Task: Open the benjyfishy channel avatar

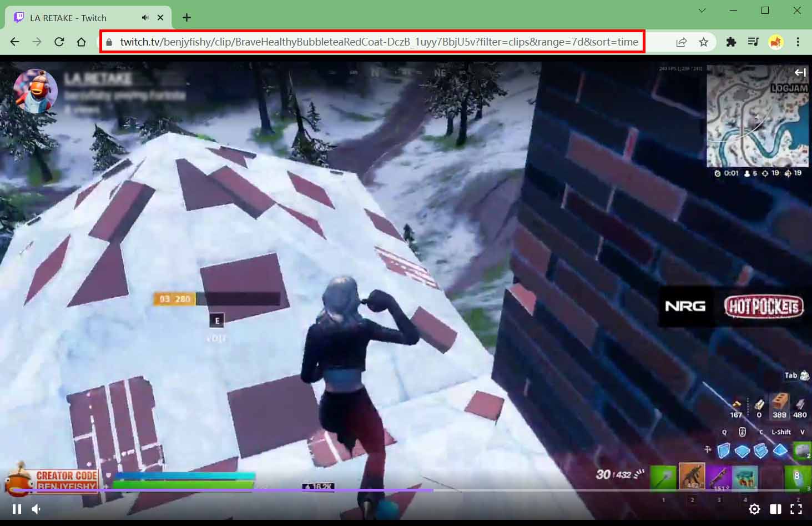Action: click(x=36, y=91)
